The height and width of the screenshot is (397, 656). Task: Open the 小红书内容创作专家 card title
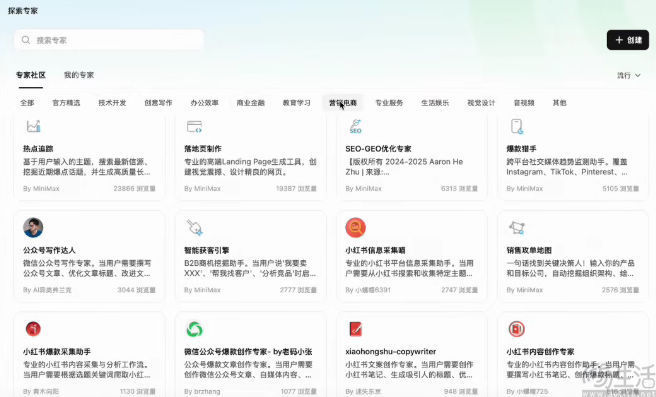(x=540, y=351)
